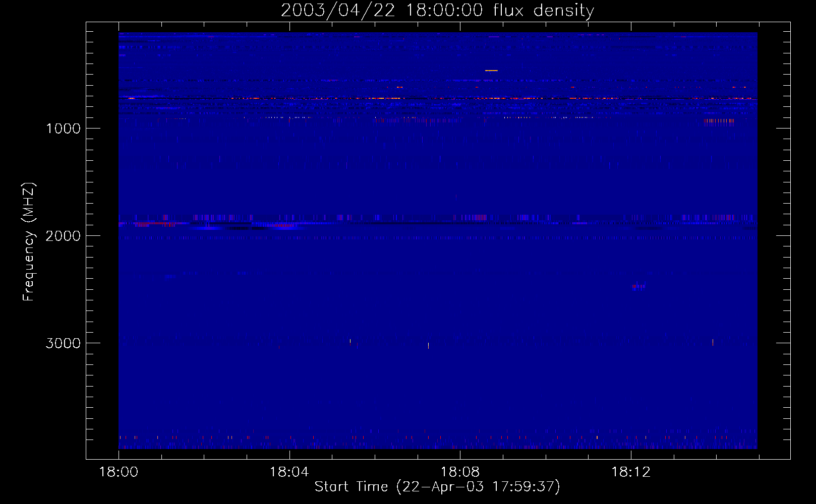Click the 18:04 time tick label
816x504 pixels.
click(289, 472)
